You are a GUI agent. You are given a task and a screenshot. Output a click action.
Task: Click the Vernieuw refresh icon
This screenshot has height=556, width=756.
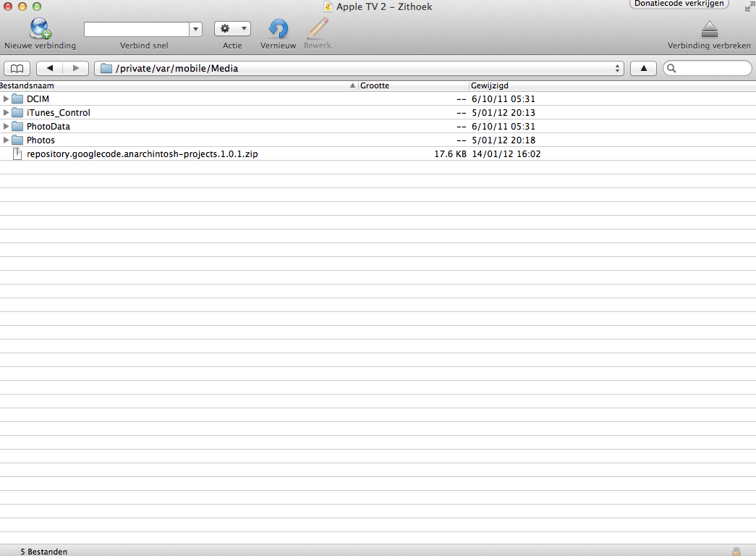point(278,29)
